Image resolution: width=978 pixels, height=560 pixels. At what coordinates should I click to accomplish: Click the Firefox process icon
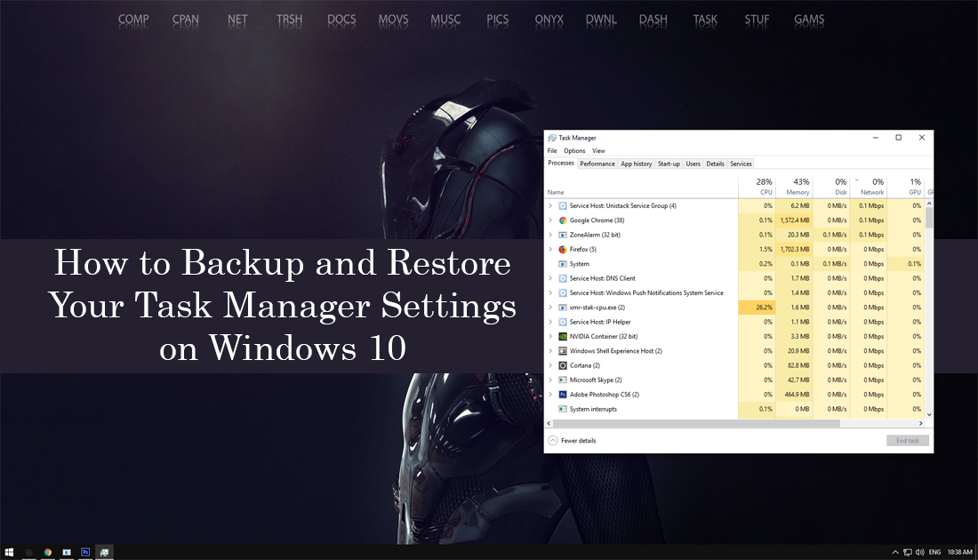[563, 250]
